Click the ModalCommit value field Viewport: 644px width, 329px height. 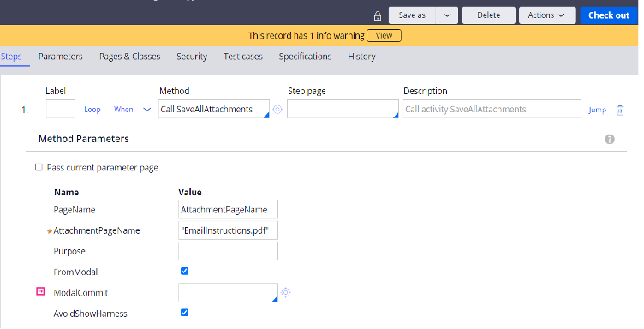(228, 292)
